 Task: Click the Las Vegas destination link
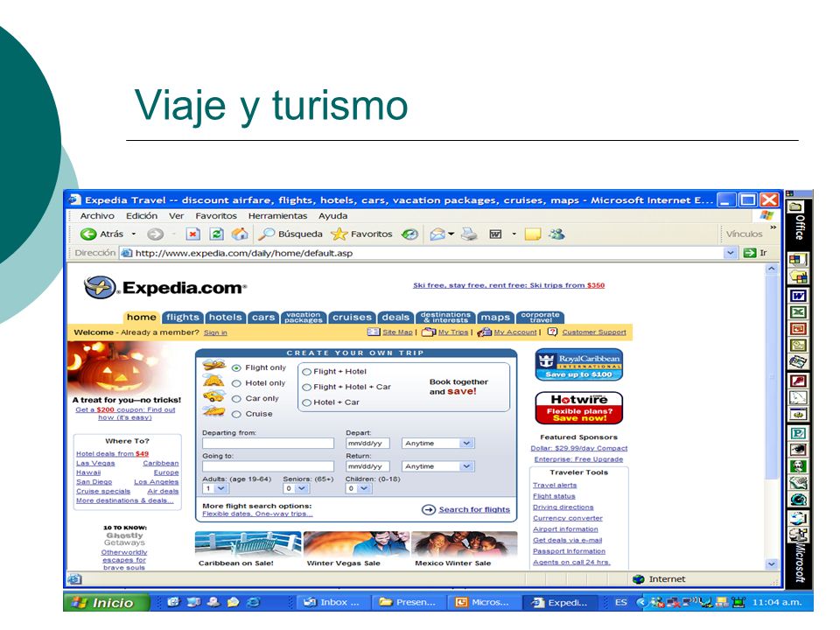click(95, 464)
